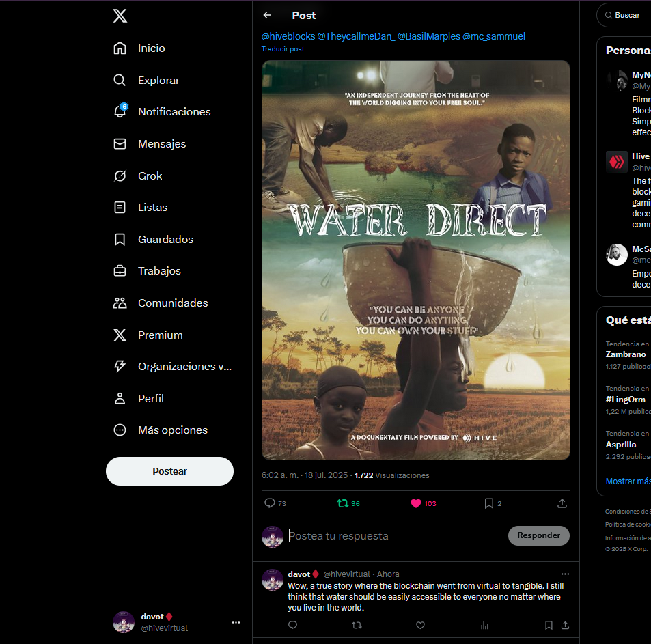This screenshot has height=644, width=651.
Task: Open Organizaciones verificadas lightning item
Action: pos(173,367)
